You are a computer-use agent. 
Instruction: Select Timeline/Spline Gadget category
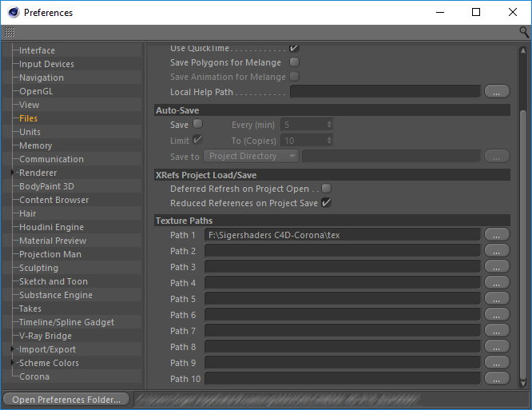pos(66,322)
